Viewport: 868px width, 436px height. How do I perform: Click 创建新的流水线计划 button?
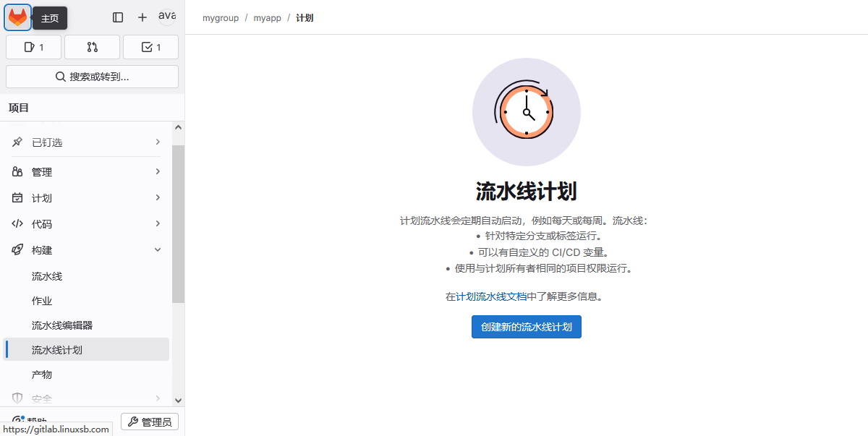[526, 327]
